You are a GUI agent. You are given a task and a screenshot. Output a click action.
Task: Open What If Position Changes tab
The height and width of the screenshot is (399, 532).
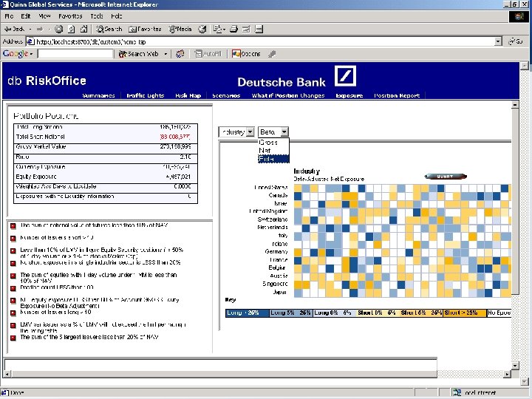pyautogui.click(x=288, y=95)
